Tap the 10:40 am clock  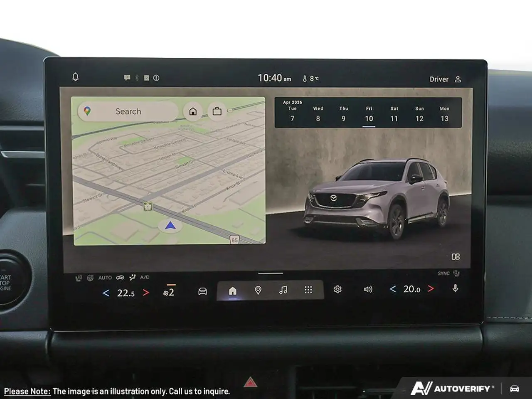click(274, 78)
